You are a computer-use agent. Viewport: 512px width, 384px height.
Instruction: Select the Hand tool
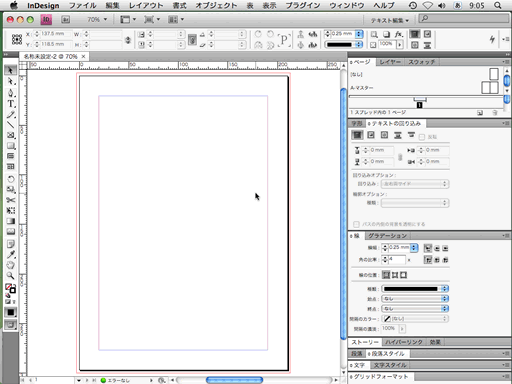click(11, 265)
